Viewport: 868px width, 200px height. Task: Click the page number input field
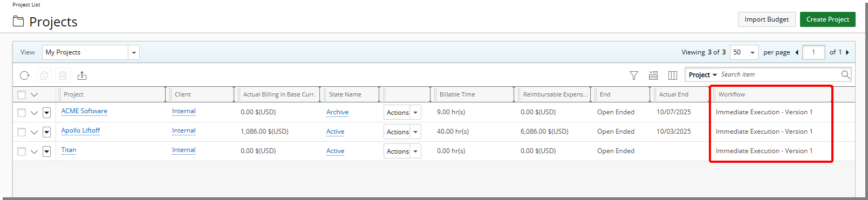click(814, 52)
